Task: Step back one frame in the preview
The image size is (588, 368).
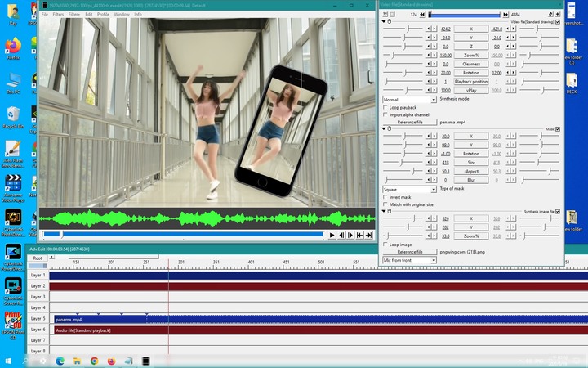Action: tap(341, 235)
